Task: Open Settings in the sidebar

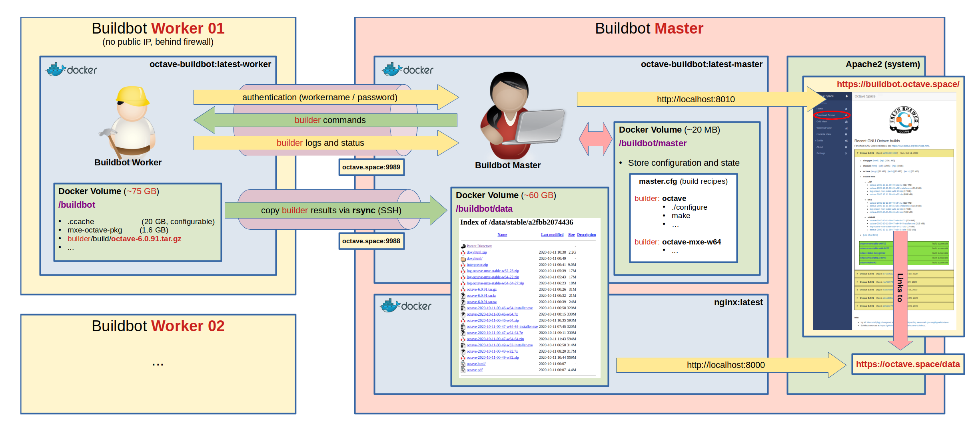Action: [x=820, y=153]
